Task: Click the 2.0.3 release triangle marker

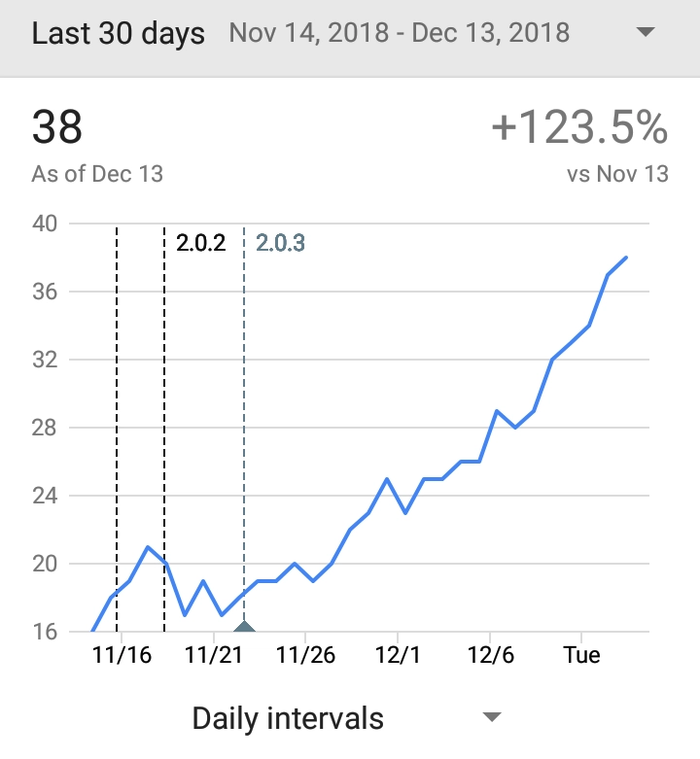Action: point(244,627)
